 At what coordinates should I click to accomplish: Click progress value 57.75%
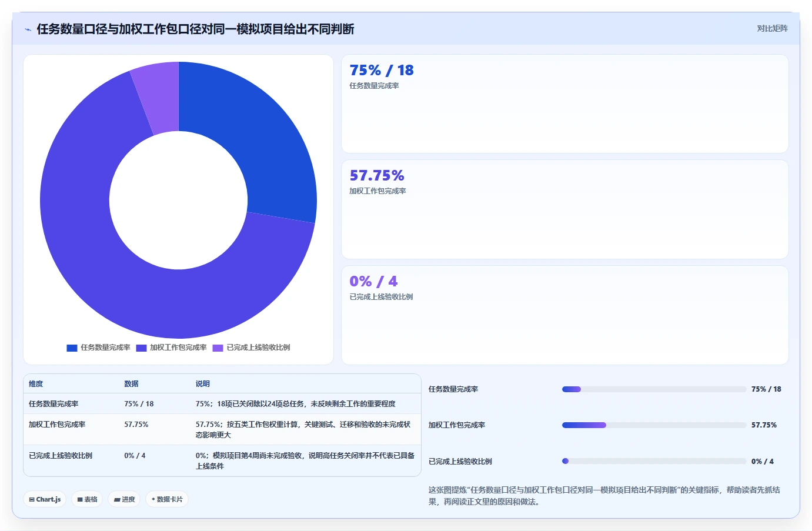pos(764,425)
